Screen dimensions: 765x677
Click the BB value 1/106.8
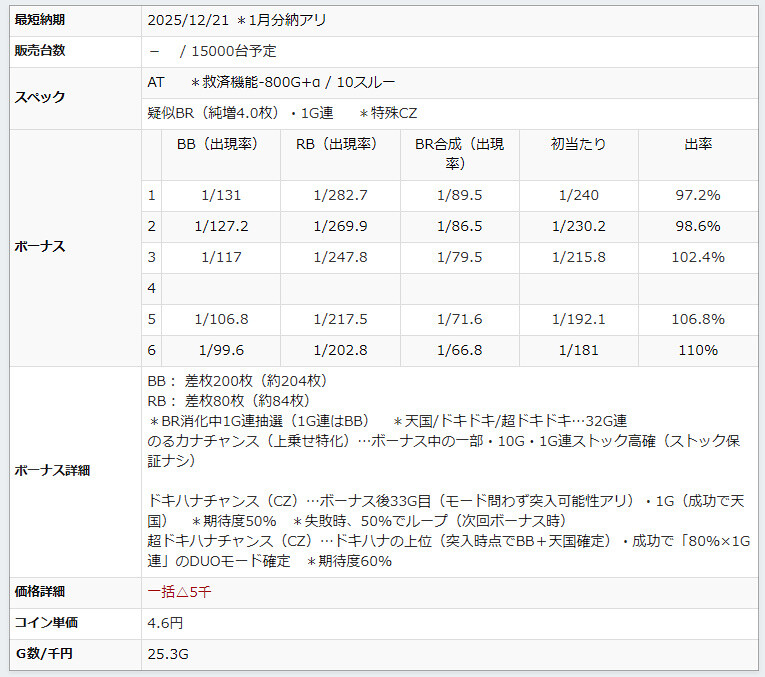pos(221,319)
